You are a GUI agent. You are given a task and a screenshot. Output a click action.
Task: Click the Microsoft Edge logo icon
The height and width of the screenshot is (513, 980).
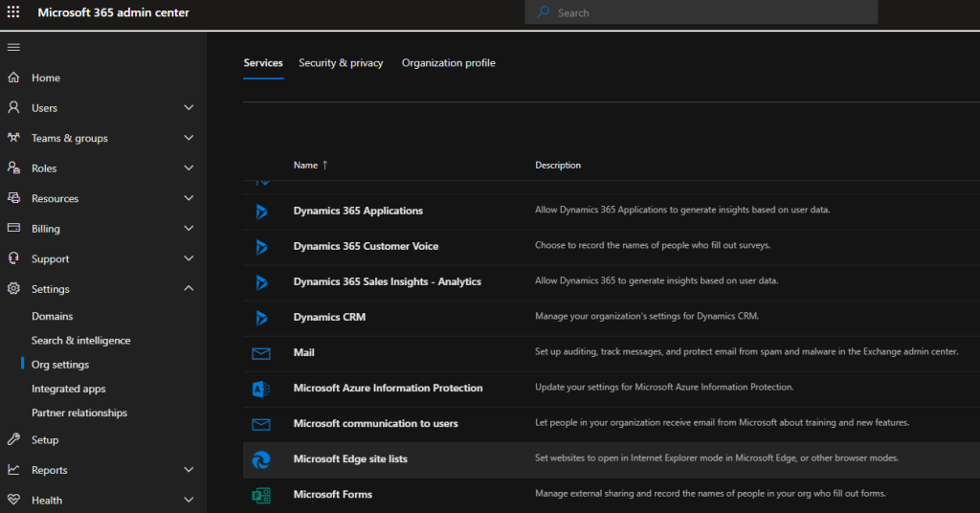261,460
